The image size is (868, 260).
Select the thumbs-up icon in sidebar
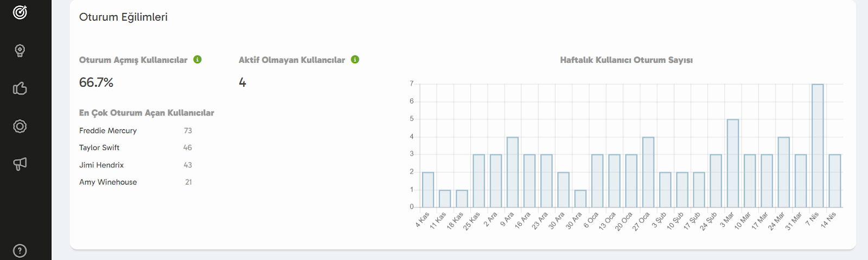point(20,88)
